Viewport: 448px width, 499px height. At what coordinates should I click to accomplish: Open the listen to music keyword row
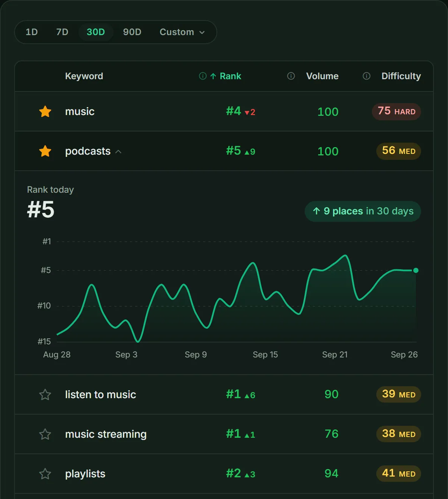coord(224,394)
